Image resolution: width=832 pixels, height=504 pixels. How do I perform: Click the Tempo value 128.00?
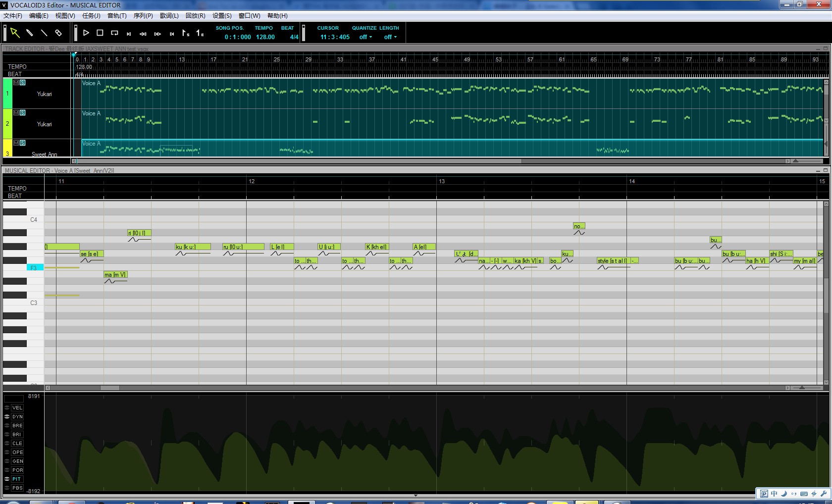[x=265, y=37]
